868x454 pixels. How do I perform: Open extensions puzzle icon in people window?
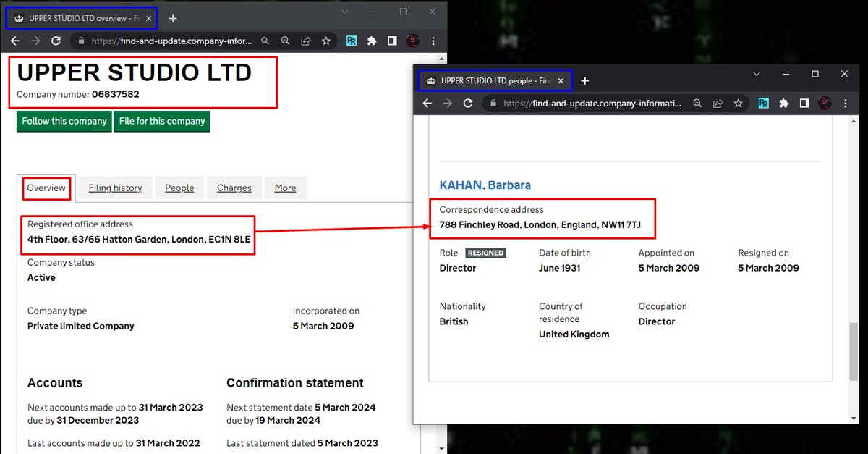(x=783, y=104)
